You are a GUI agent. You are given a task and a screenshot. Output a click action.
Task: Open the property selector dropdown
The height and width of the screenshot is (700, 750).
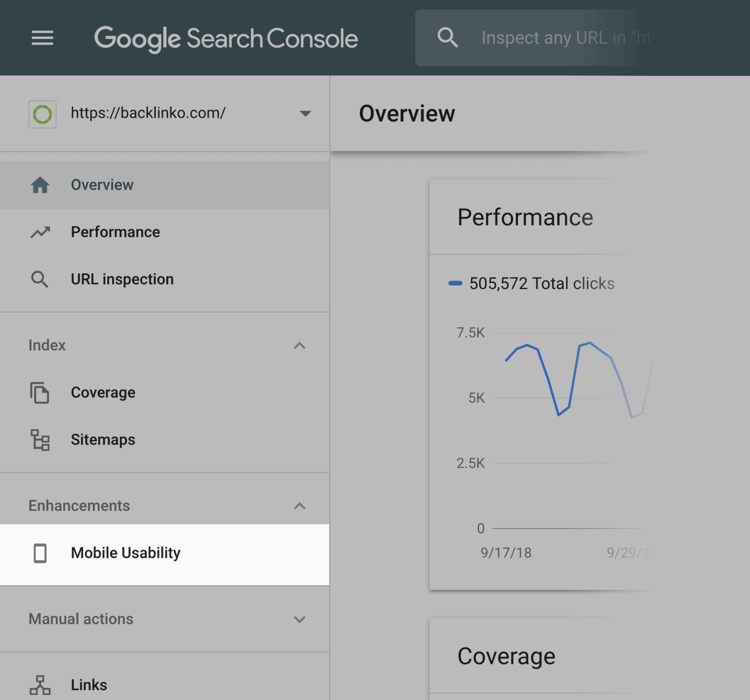pos(305,113)
